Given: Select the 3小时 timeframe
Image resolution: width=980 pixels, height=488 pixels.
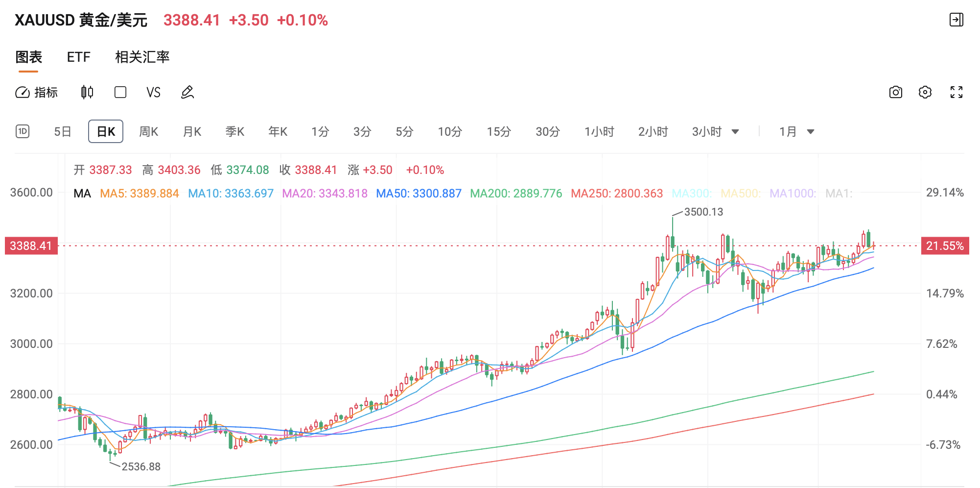Looking at the screenshot, I should click(707, 131).
